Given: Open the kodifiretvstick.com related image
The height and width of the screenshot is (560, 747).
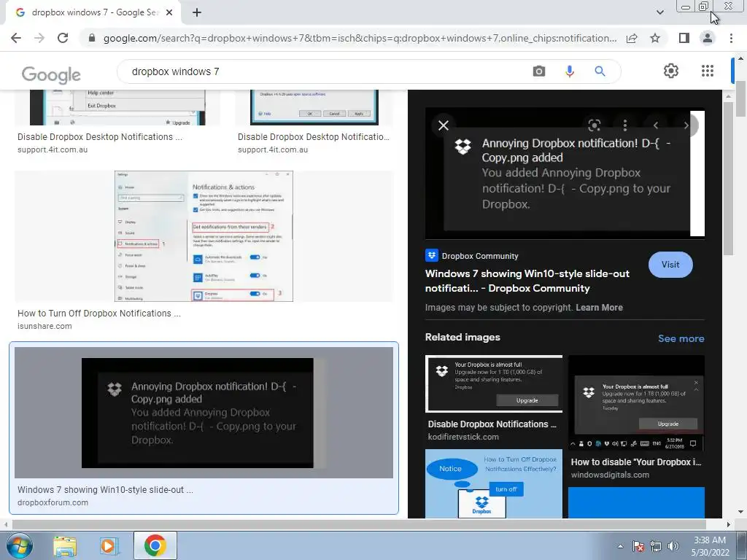Looking at the screenshot, I should tap(494, 384).
